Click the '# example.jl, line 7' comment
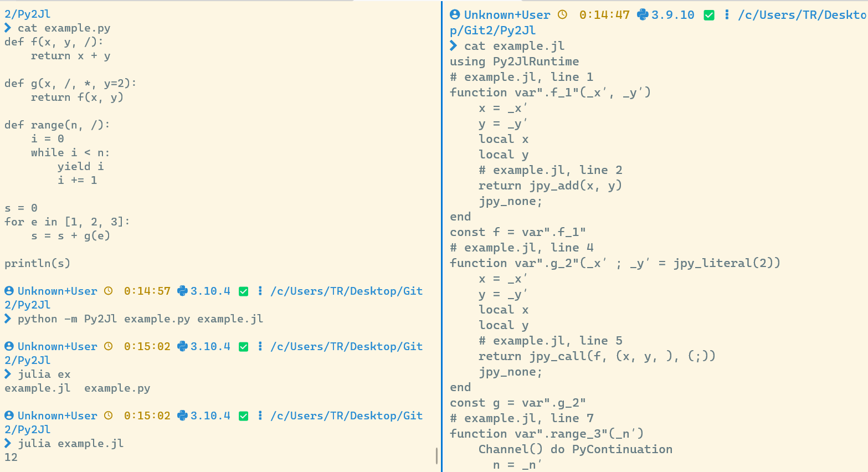 tap(522, 418)
